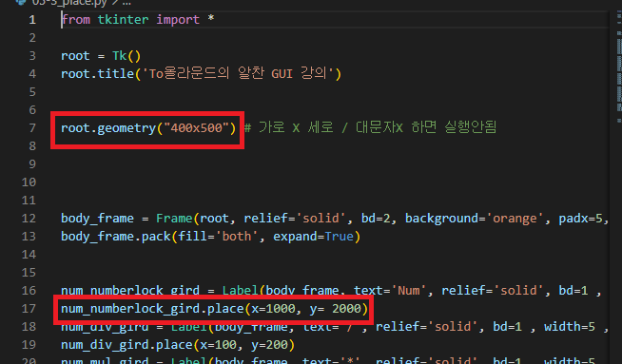Click the "400x500" string on line 7

[196, 128]
